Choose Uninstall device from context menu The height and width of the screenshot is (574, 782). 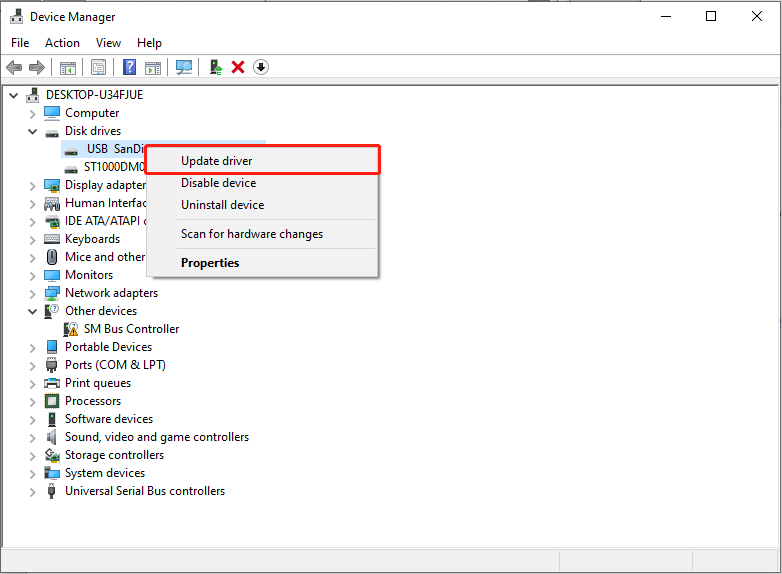coord(263,205)
